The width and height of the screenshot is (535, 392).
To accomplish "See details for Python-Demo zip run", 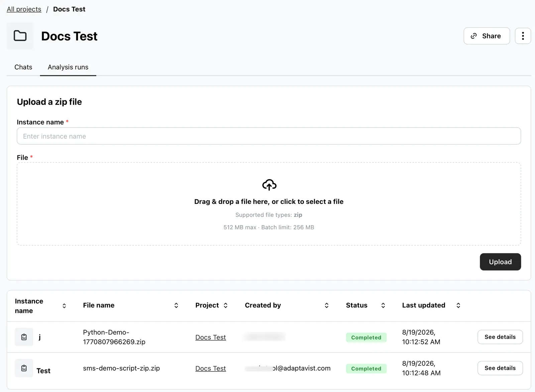I will [500, 337].
